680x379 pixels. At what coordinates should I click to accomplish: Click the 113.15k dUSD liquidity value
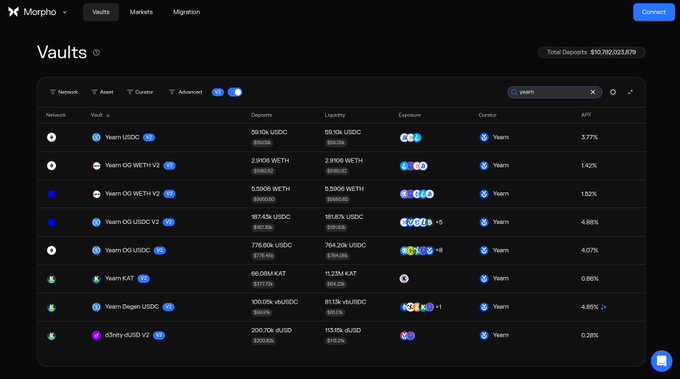point(343,330)
